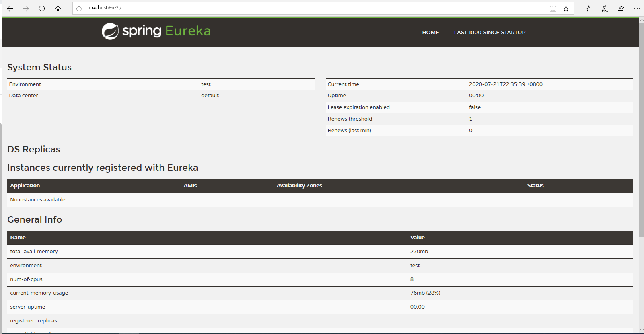Click the Renews threshold label
The height and width of the screenshot is (334, 644).
(350, 119)
